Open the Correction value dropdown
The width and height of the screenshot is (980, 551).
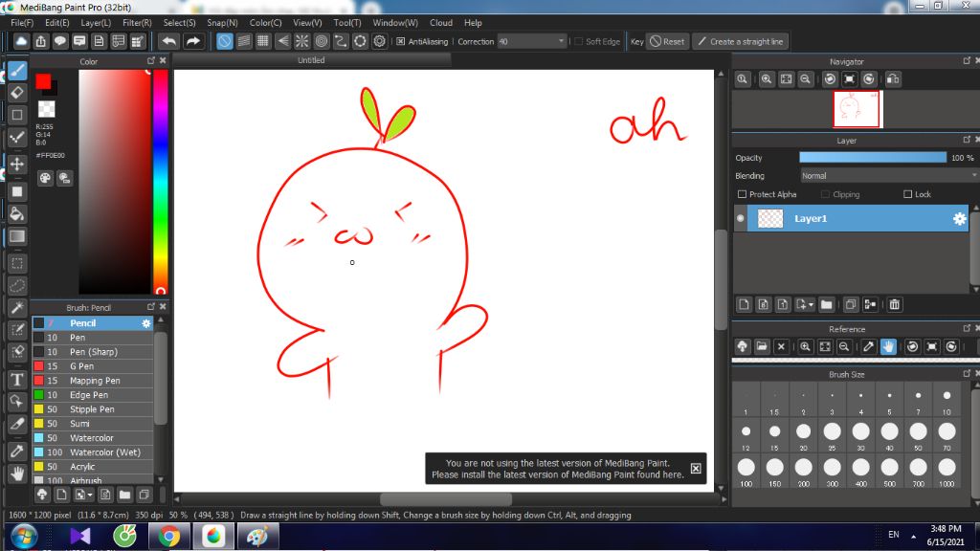click(x=531, y=41)
